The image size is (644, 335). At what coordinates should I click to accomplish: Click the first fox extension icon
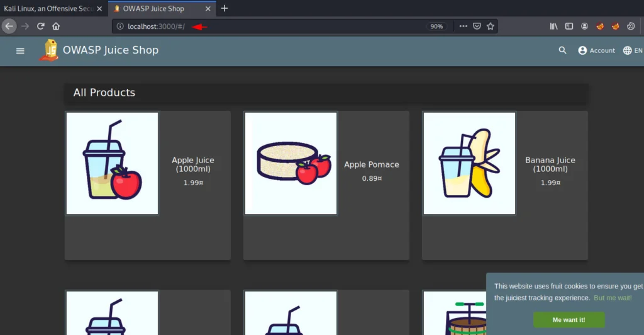(x=600, y=26)
